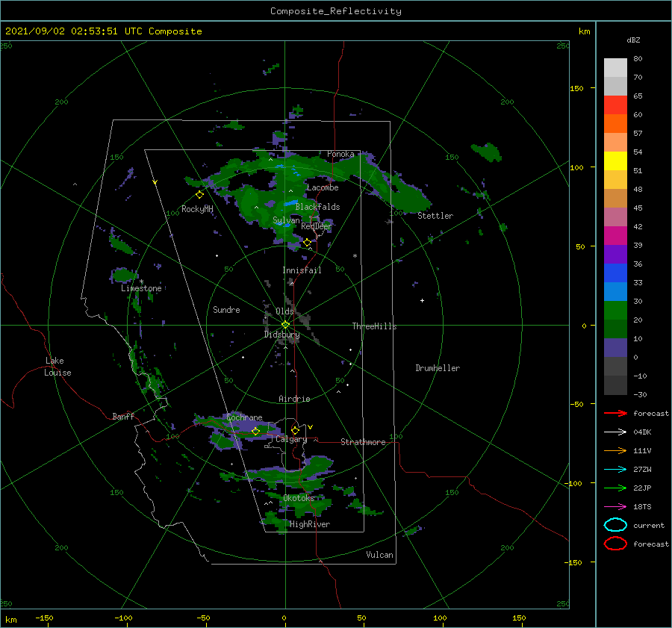This screenshot has width=672, height=628.
Task: Click the Olds city label
Action: 284,311
